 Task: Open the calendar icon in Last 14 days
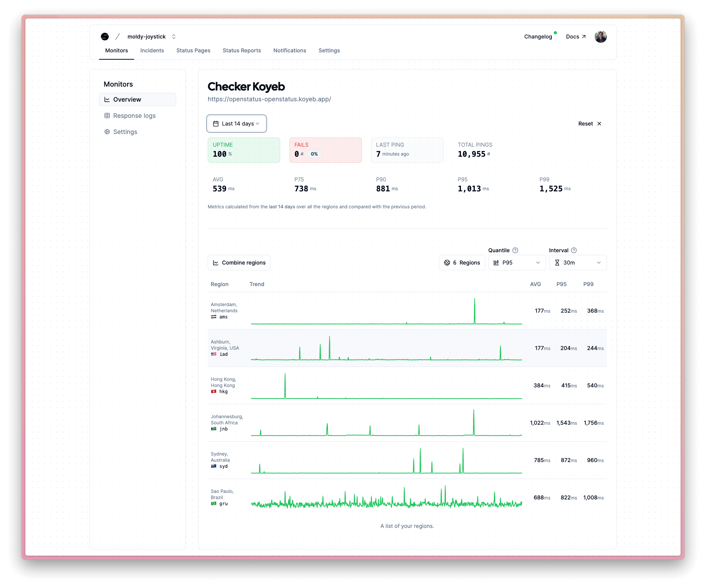coord(216,124)
